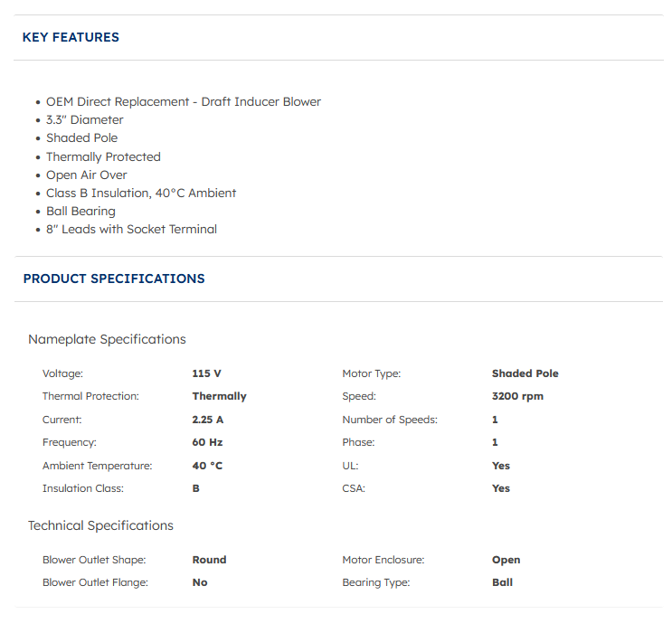Select the Thermally Protected feature bullet

103,156
